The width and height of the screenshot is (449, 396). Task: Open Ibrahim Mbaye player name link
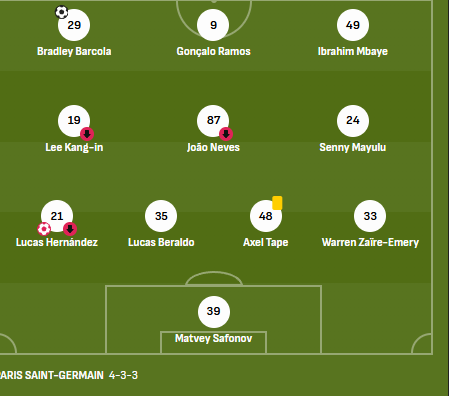(353, 51)
